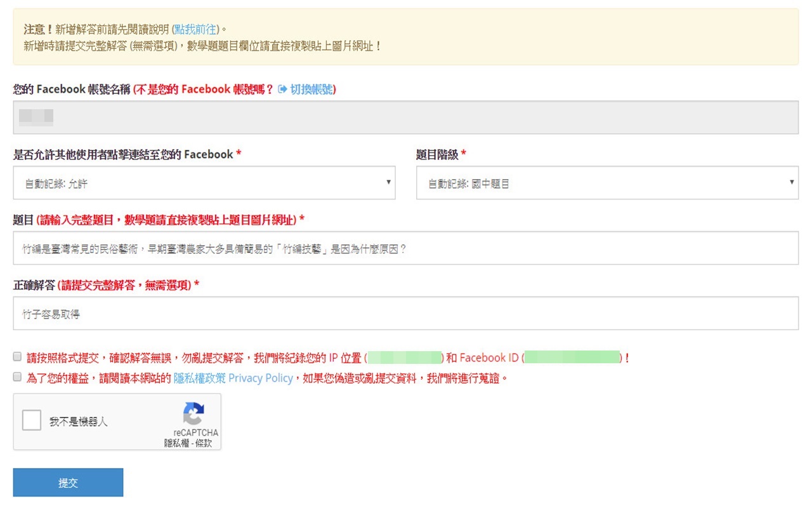Image resolution: width=812 pixels, height=508 pixels.
Task: Open the 題目階級 dropdown
Action: point(606,182)
